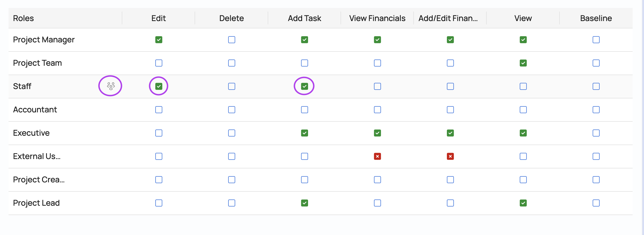The width and height of the screenshot is (644, 235).
Task: Clear red X on External User View Financials
Action: 377,156
